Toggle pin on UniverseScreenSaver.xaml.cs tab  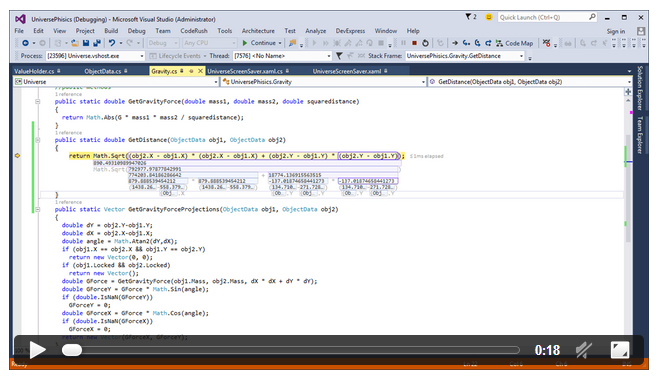[287, 71]
